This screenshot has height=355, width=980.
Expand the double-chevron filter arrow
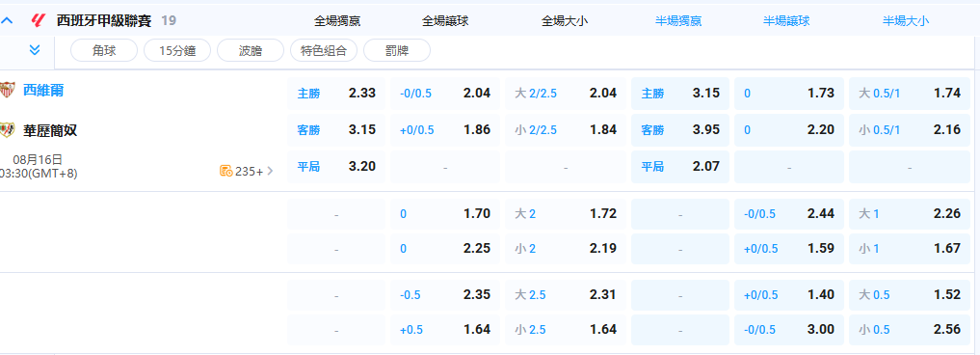(x=35, y=50)
